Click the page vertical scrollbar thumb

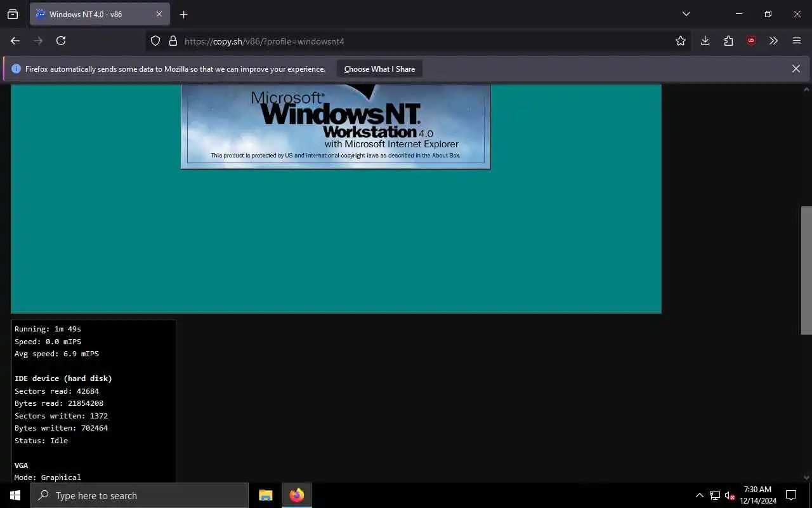[806, 270]
